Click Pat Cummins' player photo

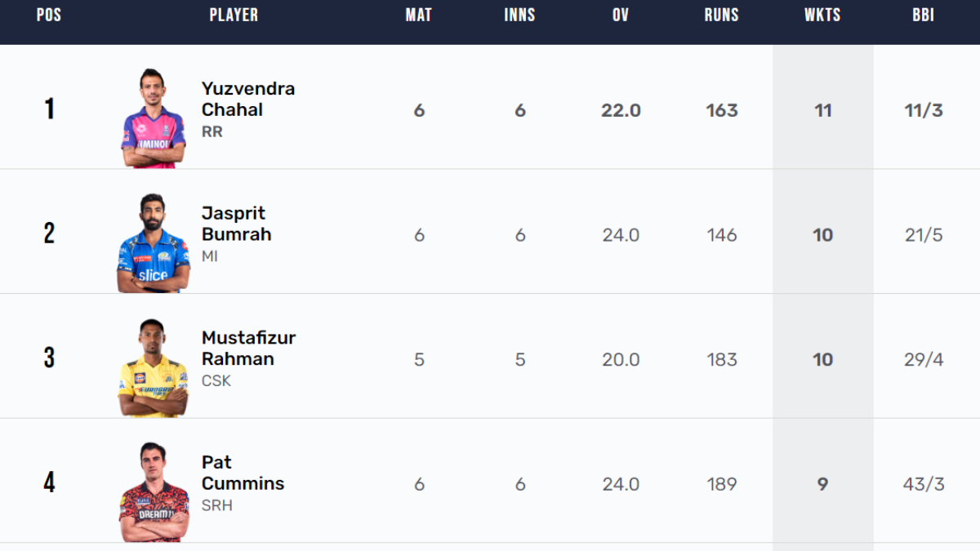pos(154,492)
